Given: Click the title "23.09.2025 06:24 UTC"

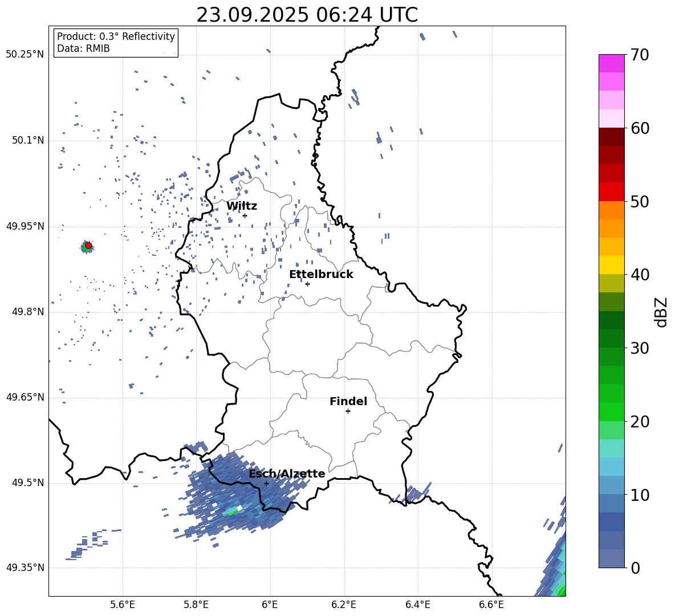Looking at the screenshot, I should [x=307, y=15].
